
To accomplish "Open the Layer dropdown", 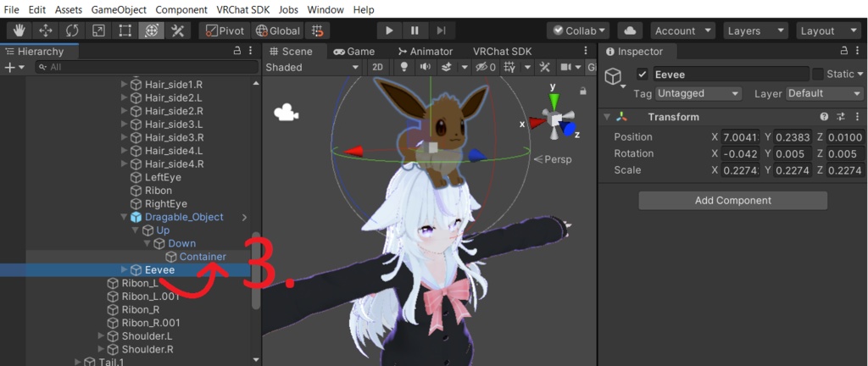I will coord(824,93).
